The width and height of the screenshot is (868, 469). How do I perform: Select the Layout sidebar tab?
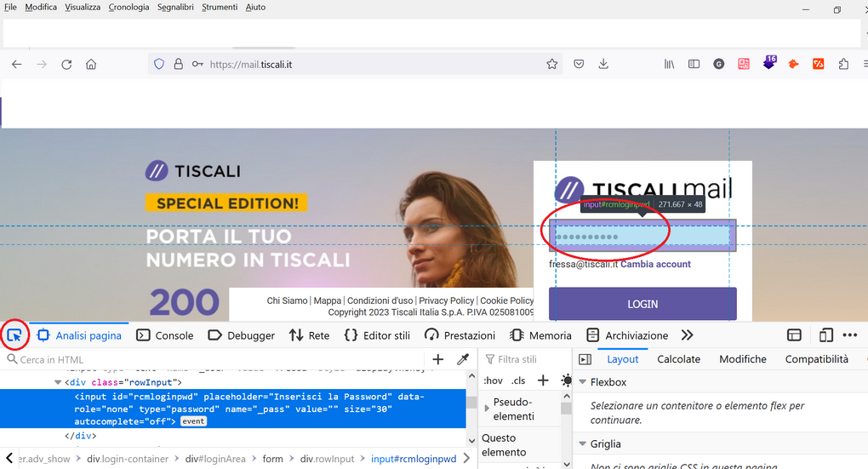tap(623, 359)
